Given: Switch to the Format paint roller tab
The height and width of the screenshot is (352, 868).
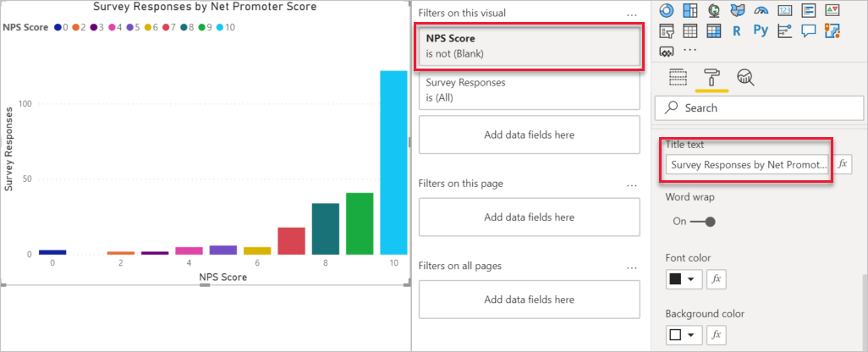Looking at the screenshot, I should (x=711, y=77).
